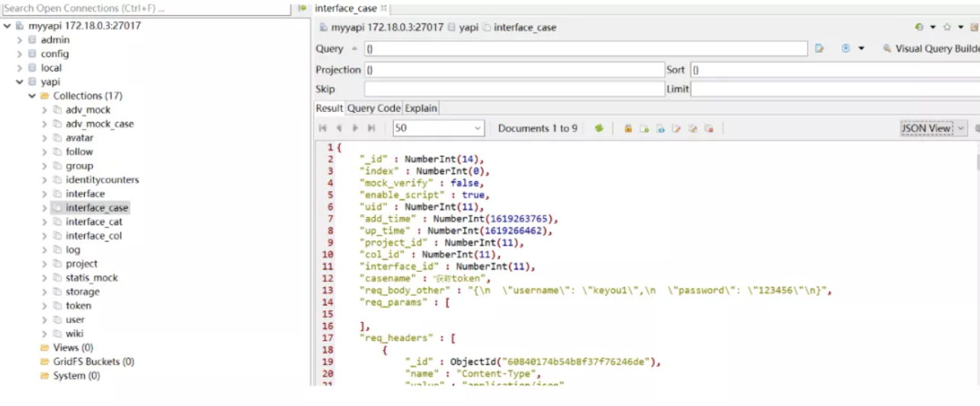
Task: Expand the interface_col collection node
Action: click(44, 236)
